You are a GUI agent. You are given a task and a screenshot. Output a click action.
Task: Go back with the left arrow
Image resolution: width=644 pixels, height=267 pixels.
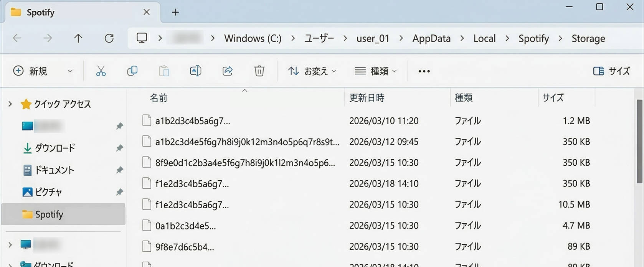(x=17, y=38)
